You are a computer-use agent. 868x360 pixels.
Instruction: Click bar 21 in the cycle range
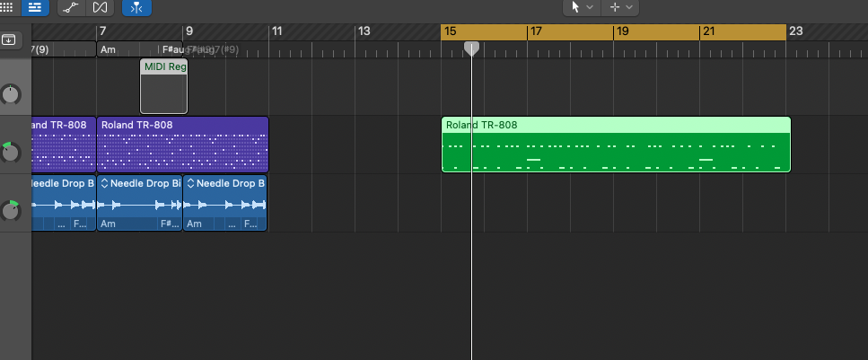coord(708,31)
